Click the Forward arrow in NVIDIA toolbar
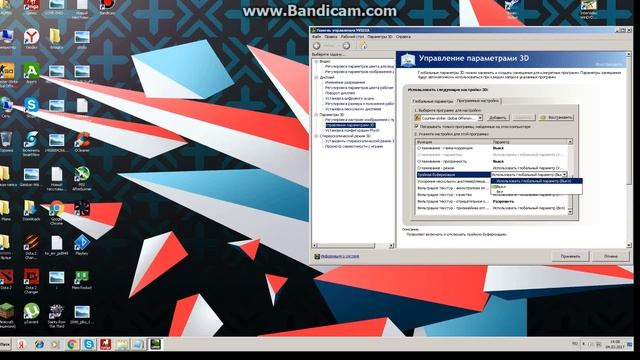This screenshot has height=360, width=640. click(346, 46)
